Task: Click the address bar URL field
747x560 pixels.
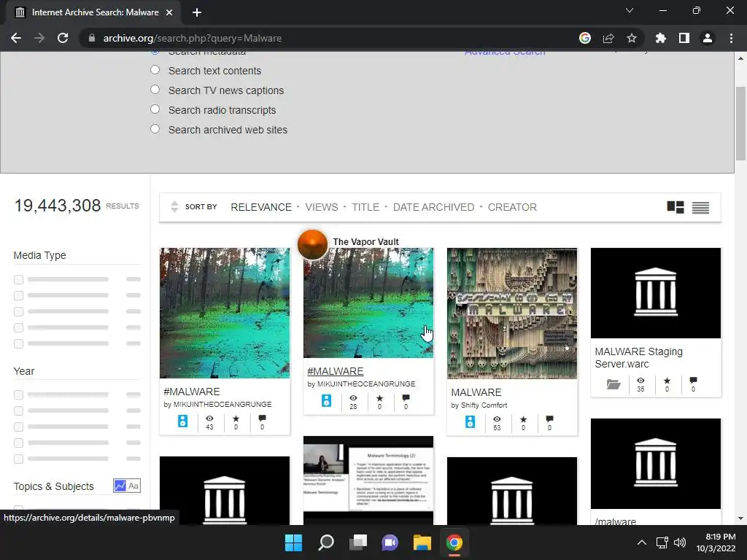Action: [329, 38]
